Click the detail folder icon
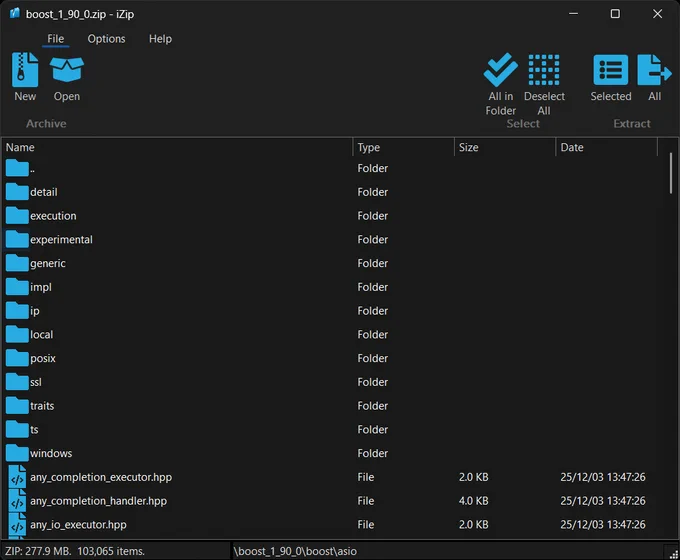 (x=17, y=192)
